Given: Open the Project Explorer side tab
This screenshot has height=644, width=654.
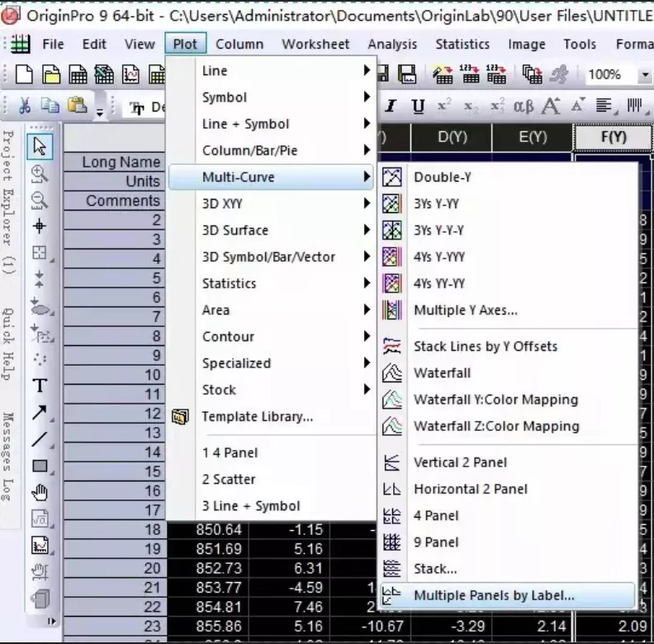Looking at the screenshot, I should click(9, 202).
